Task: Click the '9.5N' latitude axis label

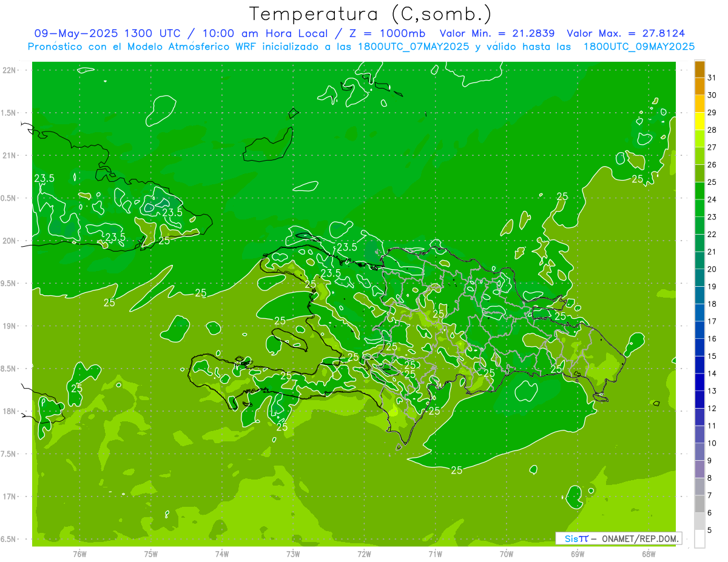Action: coord(8,283)
